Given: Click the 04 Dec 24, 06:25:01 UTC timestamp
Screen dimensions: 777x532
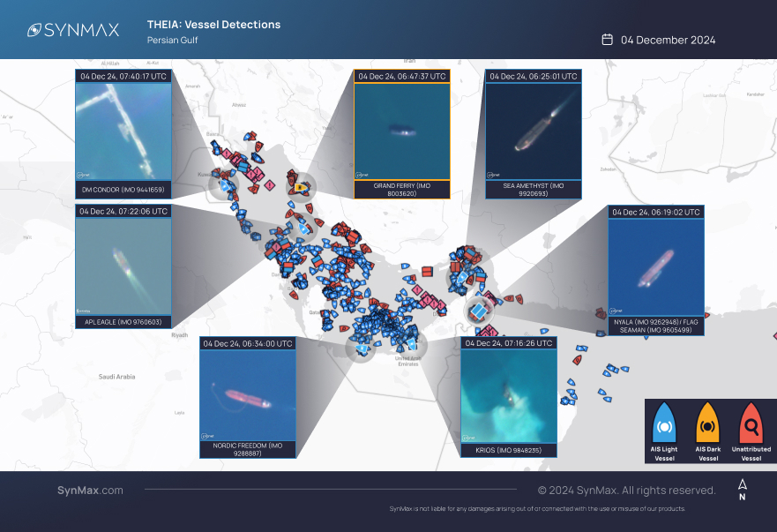Looking at the screenshot, I should click(534, 77).
